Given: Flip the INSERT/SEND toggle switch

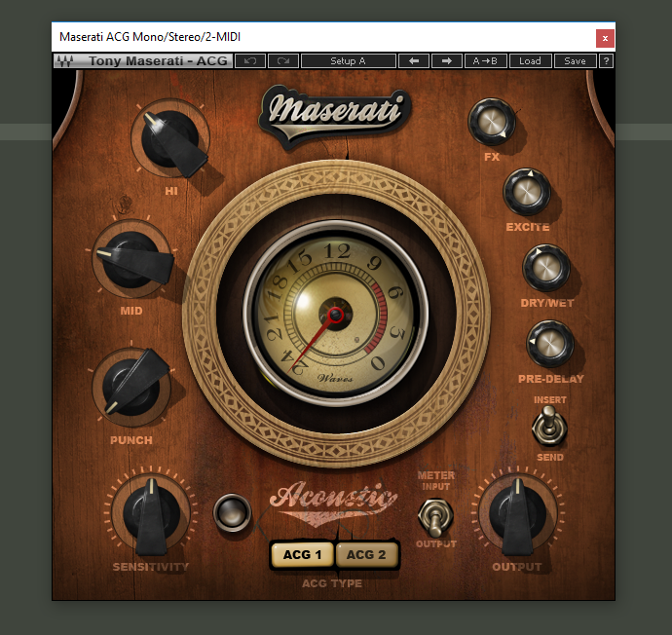Looking at the screenshot, I should (549, 426).
